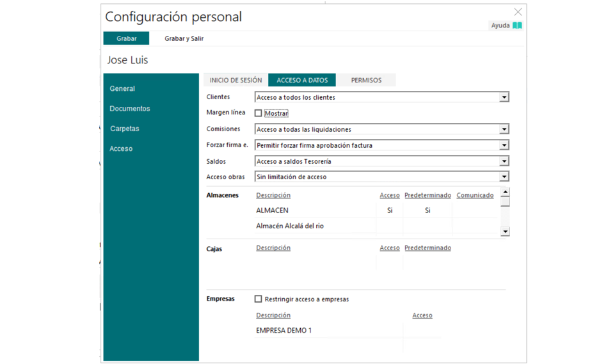
Task: Open the Acceso sidebar section
Action: [x=121, y=149]
